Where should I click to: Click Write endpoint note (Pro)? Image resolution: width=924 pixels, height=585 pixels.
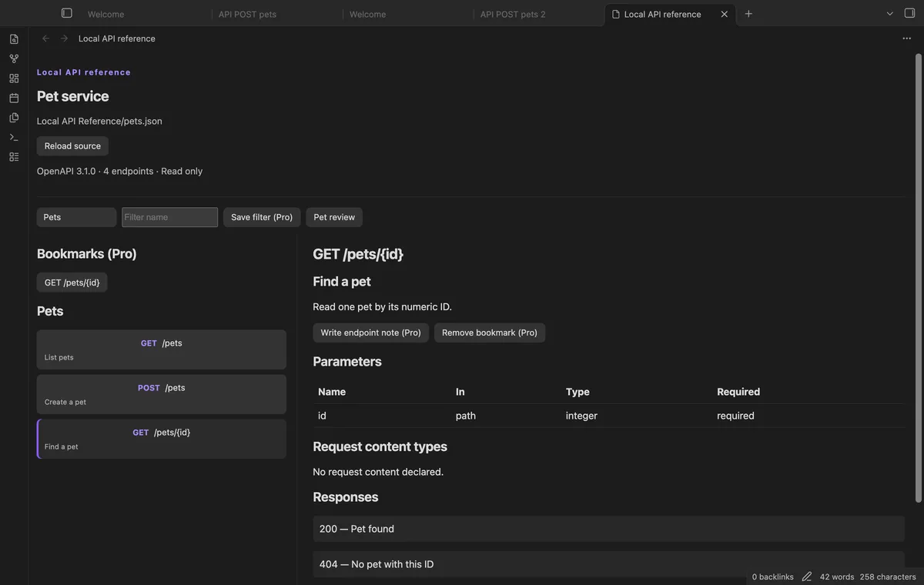point(370,333)
